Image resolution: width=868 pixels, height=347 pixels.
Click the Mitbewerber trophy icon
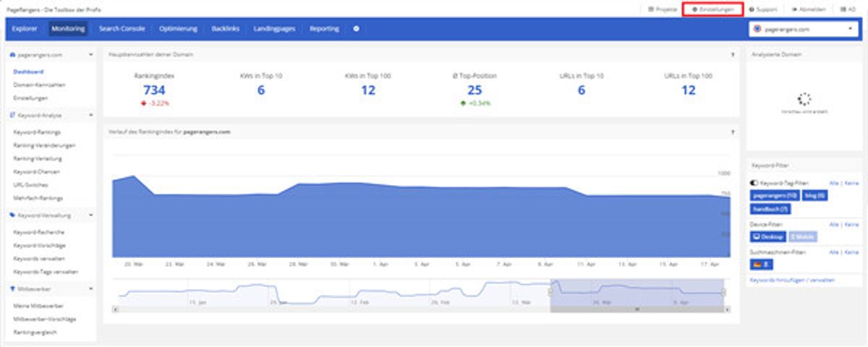tap(13, 288)
